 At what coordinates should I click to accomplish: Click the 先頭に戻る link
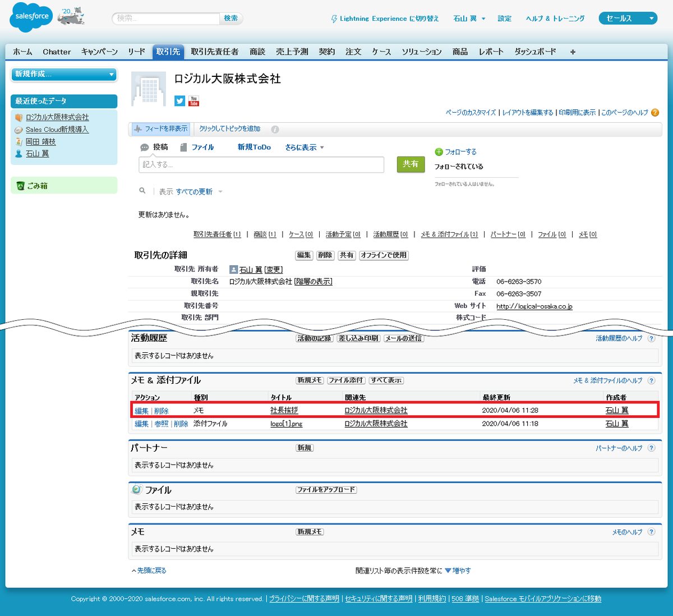[152, 571]
